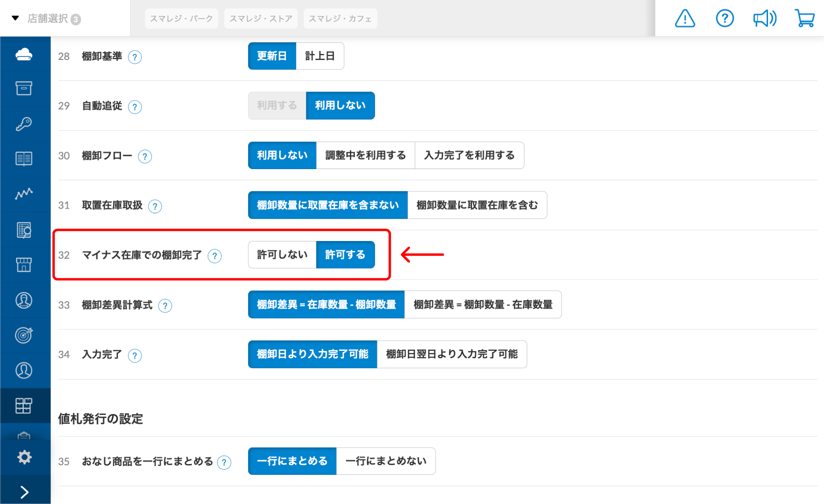
Task: Open the line graph analytics icon
Action: 24,194
